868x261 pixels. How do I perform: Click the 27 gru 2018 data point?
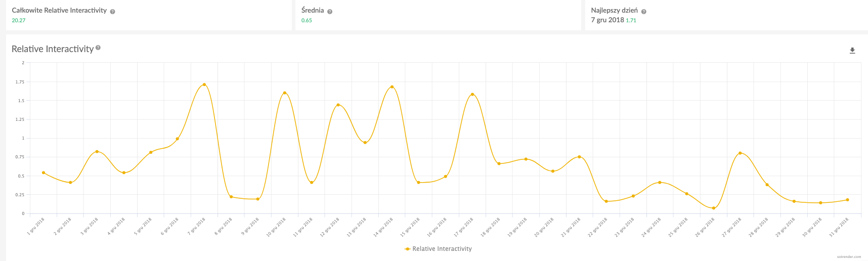(740, 153)
